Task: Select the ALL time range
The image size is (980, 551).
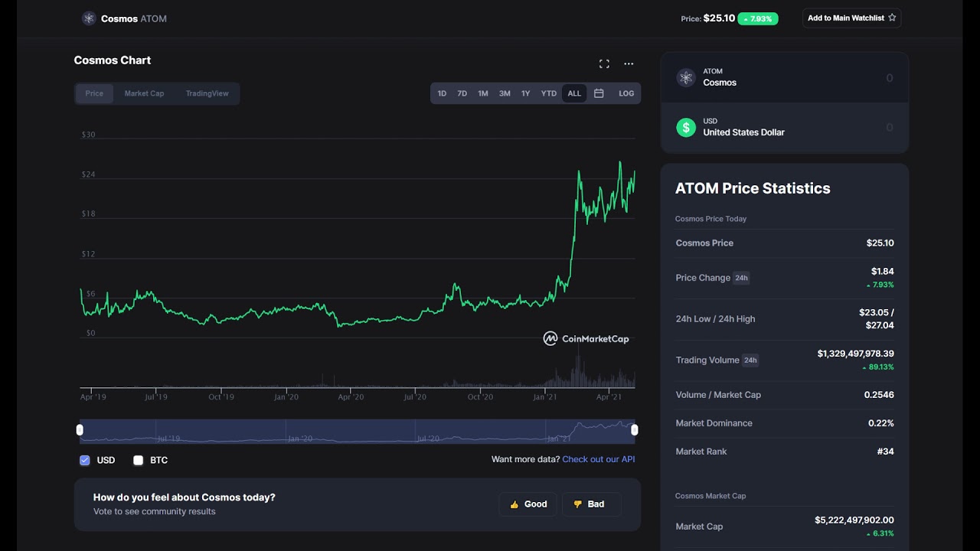Action: tap(574, 93)
